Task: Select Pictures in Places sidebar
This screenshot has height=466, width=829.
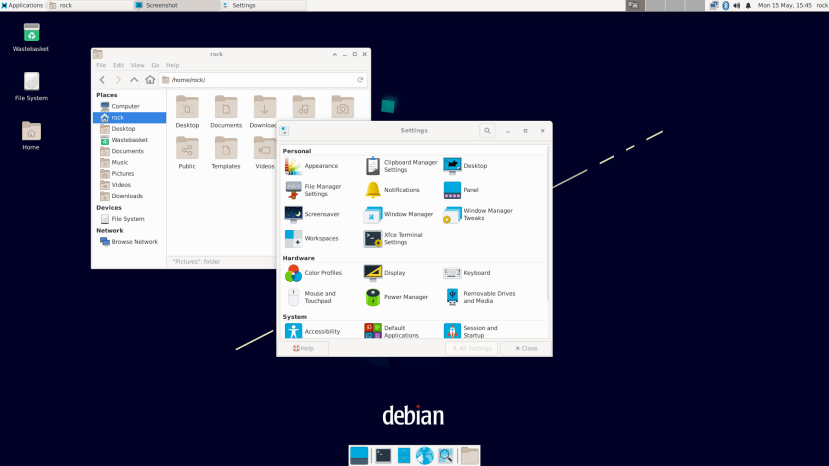Action: 130,173
